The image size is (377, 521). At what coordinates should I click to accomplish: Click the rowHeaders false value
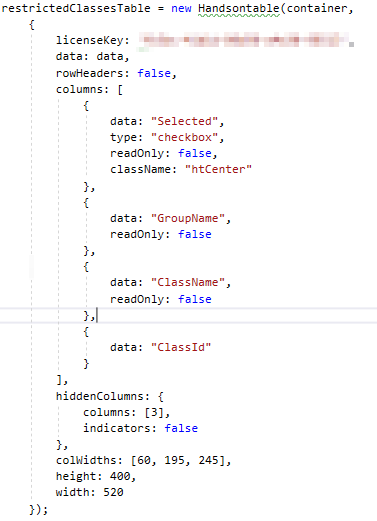tap(154, 73)
